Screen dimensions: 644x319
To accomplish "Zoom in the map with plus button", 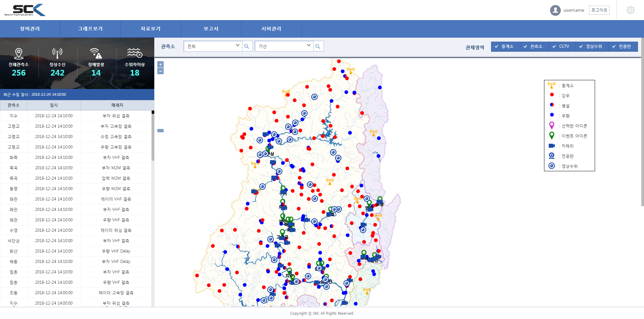I will 160,64.
